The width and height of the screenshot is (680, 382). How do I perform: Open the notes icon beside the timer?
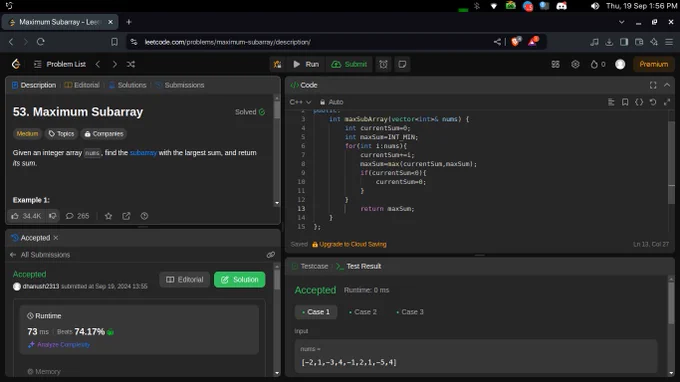[402, 64]
